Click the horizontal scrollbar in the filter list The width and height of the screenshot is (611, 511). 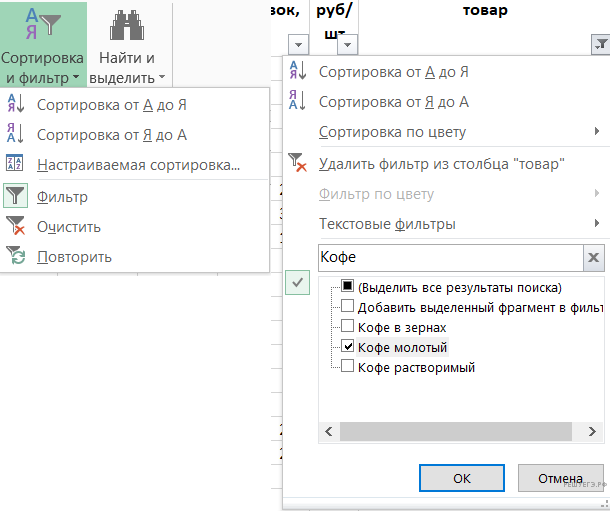(448, 432)
